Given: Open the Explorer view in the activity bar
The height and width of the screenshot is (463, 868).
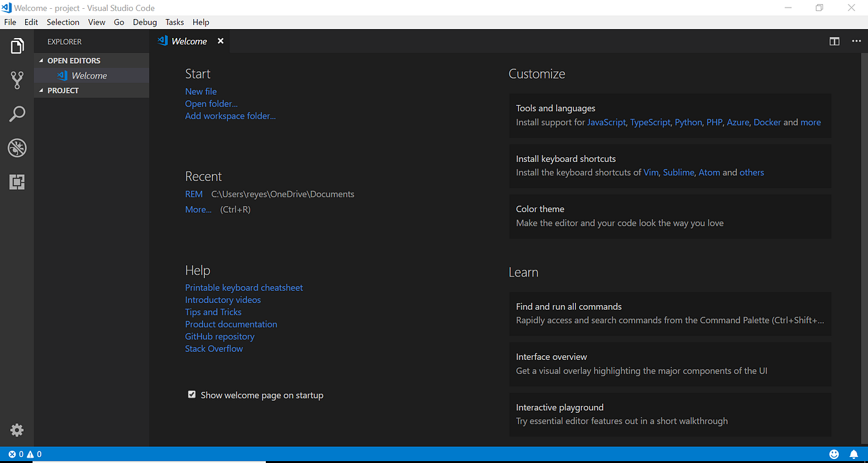Looking at the screenshot, I should [x=16, y=45].
